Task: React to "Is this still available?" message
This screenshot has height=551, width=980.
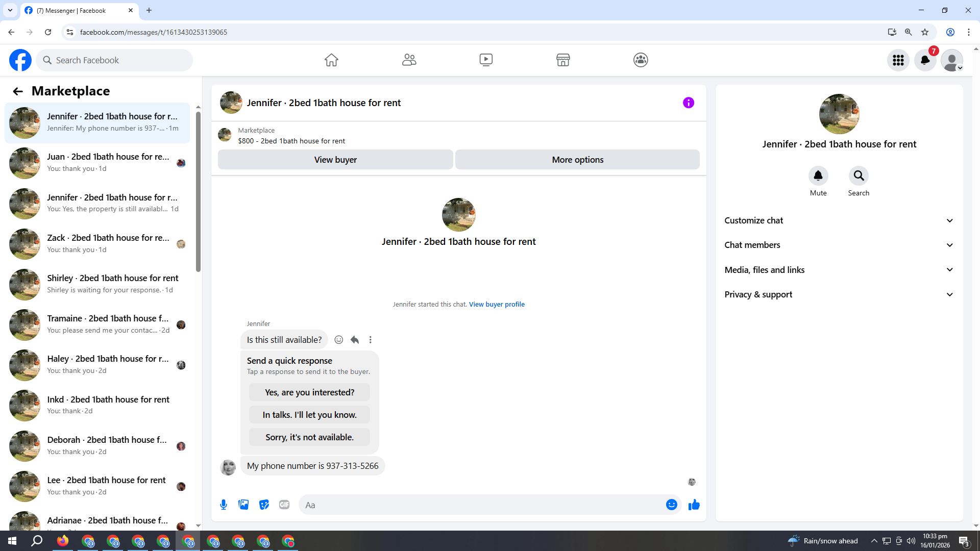Action: click(x=338, y=340)
